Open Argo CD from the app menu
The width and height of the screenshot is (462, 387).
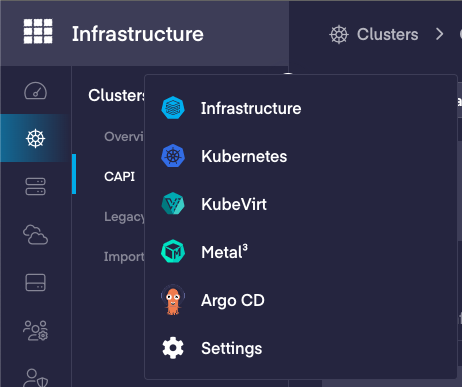click(233, 301)
